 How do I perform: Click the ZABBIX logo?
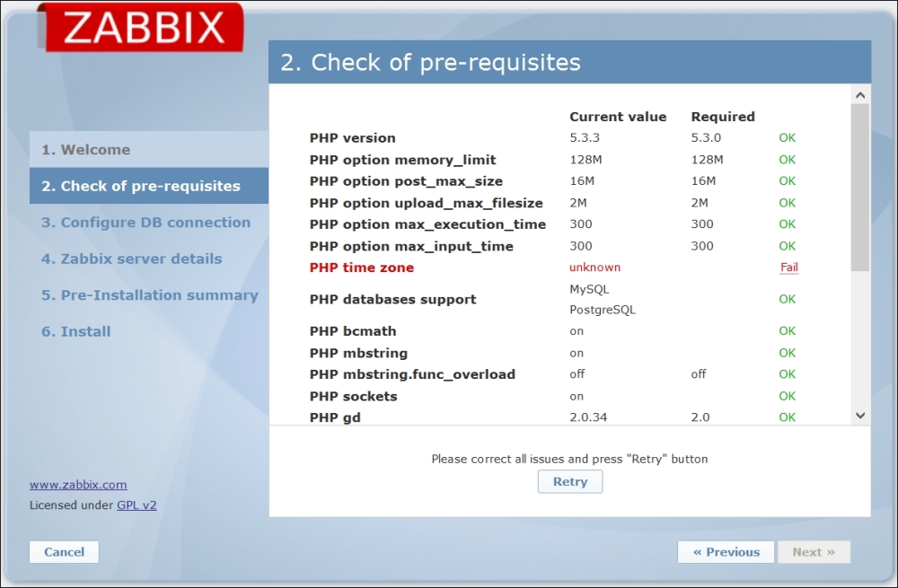click(143, 27)
